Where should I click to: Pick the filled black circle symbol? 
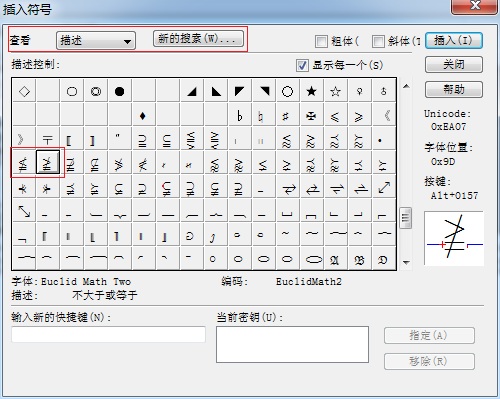[x=119, y=91]
